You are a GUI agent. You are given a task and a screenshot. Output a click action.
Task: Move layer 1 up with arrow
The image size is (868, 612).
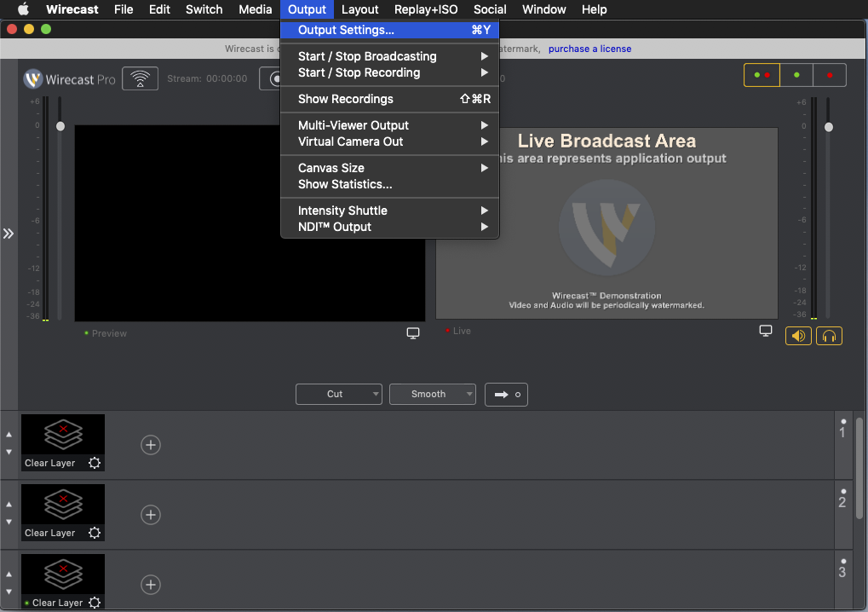pos(9,435)
